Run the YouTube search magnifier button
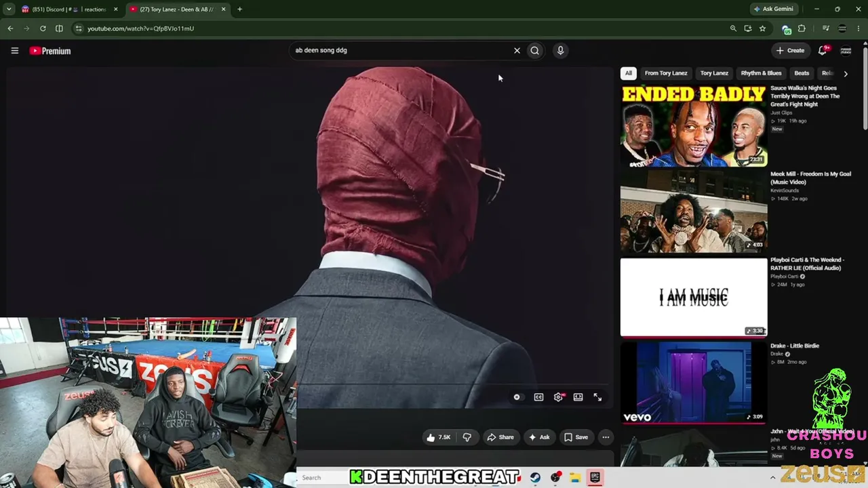Screen dimensions: 868x488 pos(535,50)
